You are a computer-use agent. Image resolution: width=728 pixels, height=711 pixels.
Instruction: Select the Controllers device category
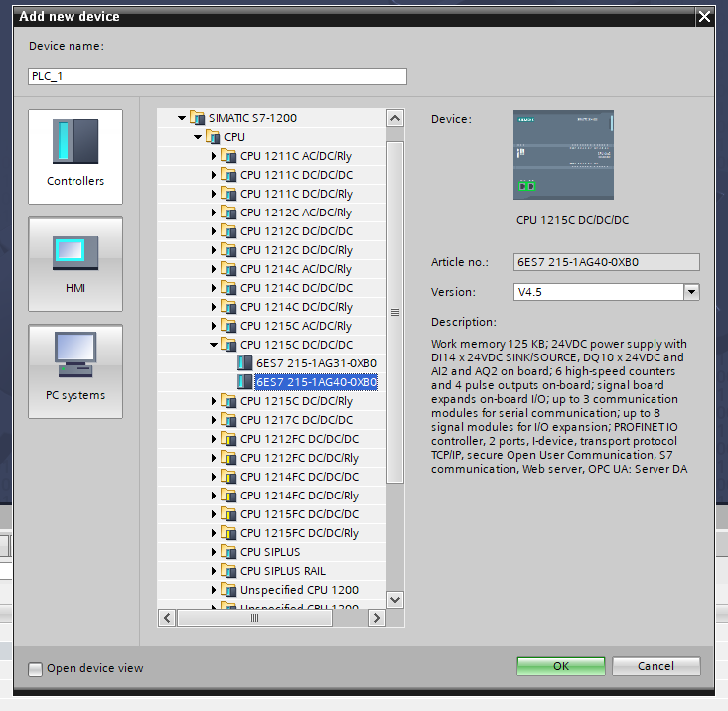pyautogui.click(x=75, y=157)
